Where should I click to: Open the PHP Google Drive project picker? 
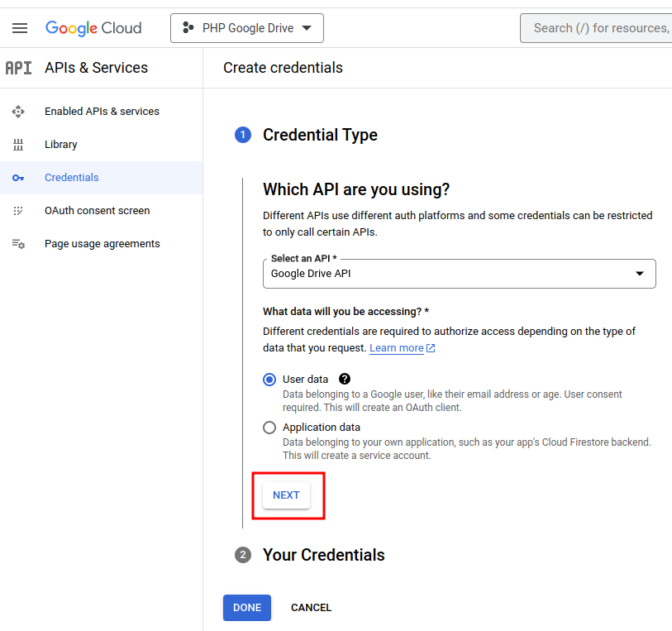(247, 28)
